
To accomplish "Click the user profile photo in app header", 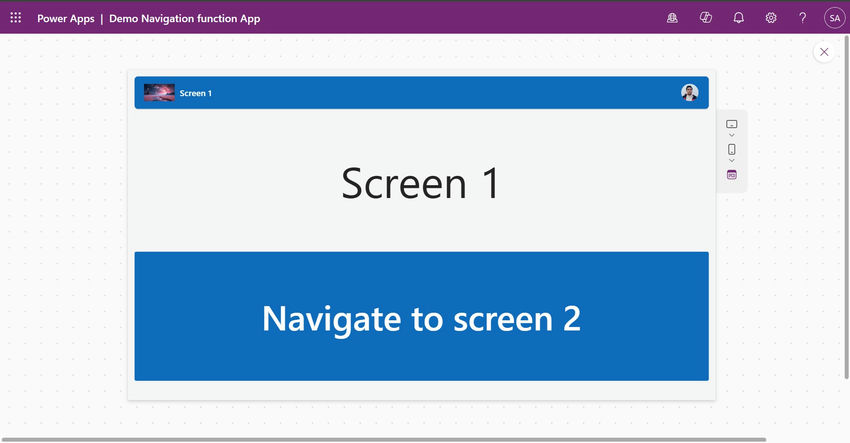I will (x=690, y=93).
